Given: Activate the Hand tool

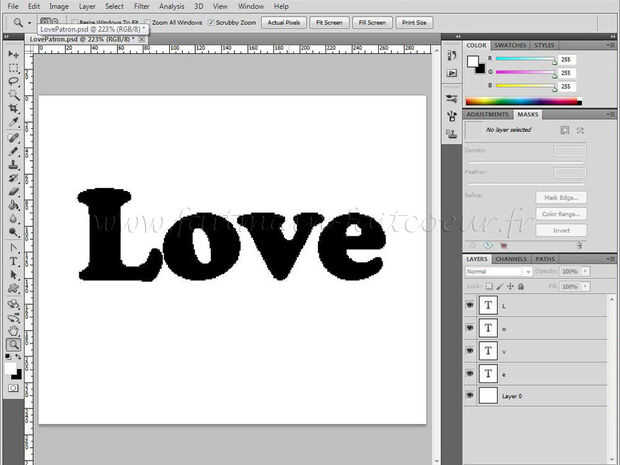Looking at the screenshot, I should [13, 331].
